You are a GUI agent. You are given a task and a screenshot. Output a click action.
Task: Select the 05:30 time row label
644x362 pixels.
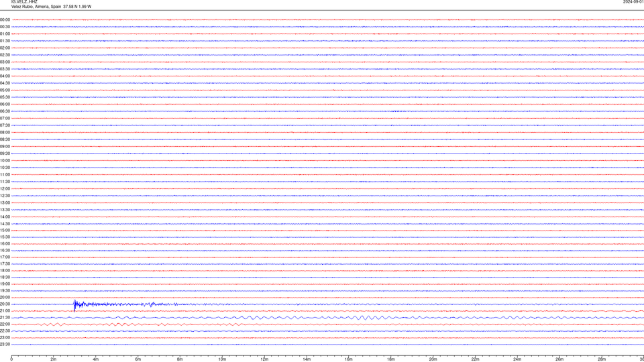[5, 97]
